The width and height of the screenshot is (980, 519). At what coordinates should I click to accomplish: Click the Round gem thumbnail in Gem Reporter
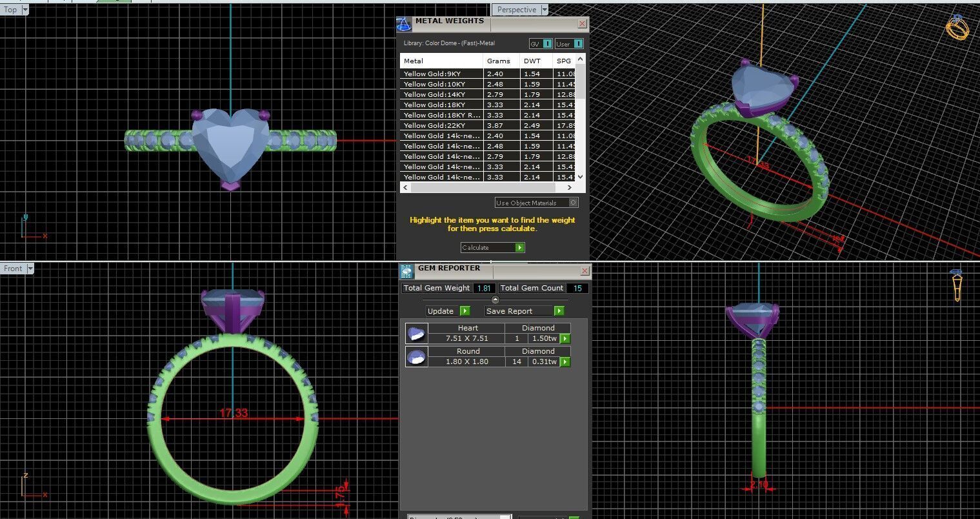click(416, 357)
